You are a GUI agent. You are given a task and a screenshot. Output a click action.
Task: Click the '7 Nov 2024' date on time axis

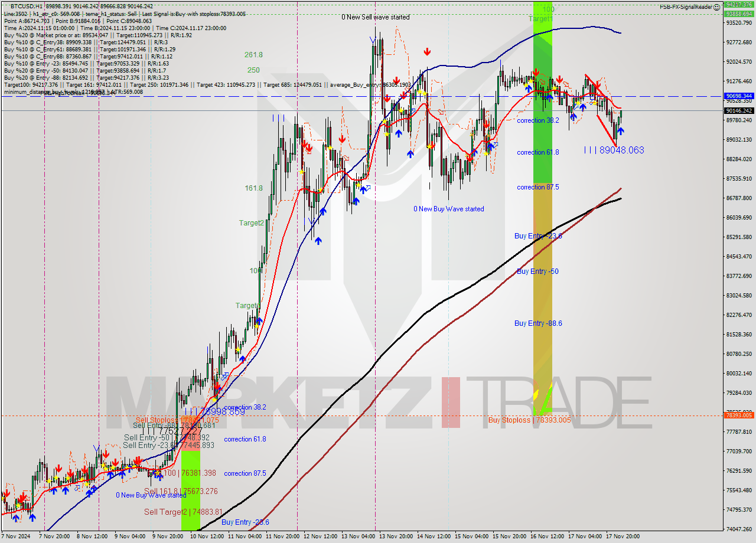17,537
